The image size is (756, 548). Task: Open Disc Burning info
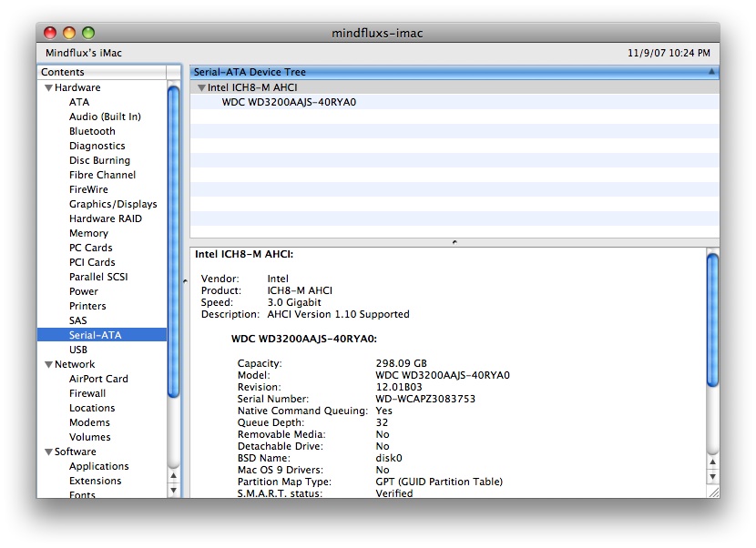point(99,160)
